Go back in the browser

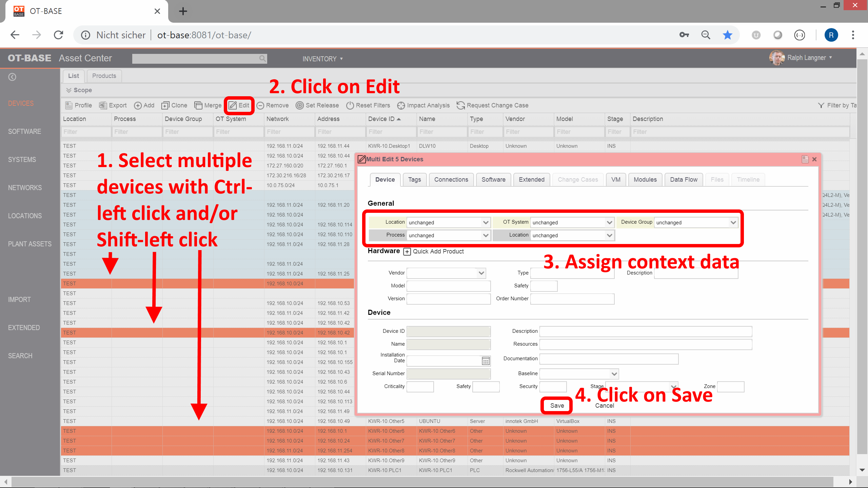pos(15,35)
